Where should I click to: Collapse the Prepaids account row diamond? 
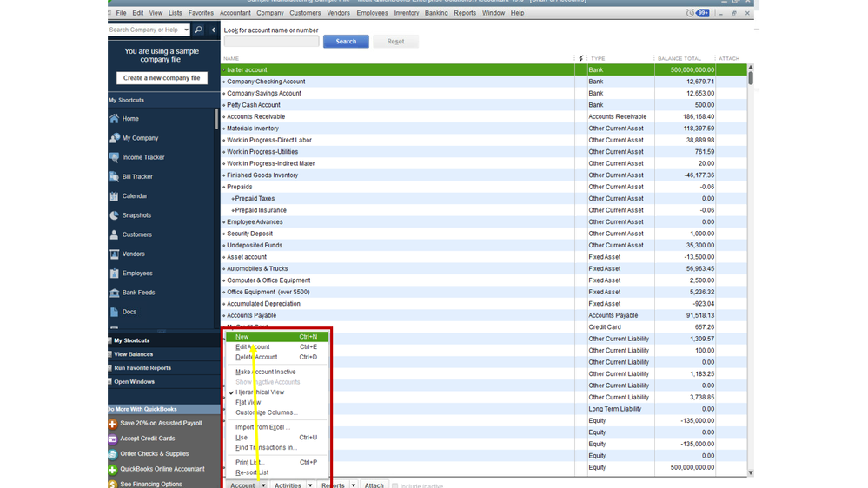pos(224,187)
